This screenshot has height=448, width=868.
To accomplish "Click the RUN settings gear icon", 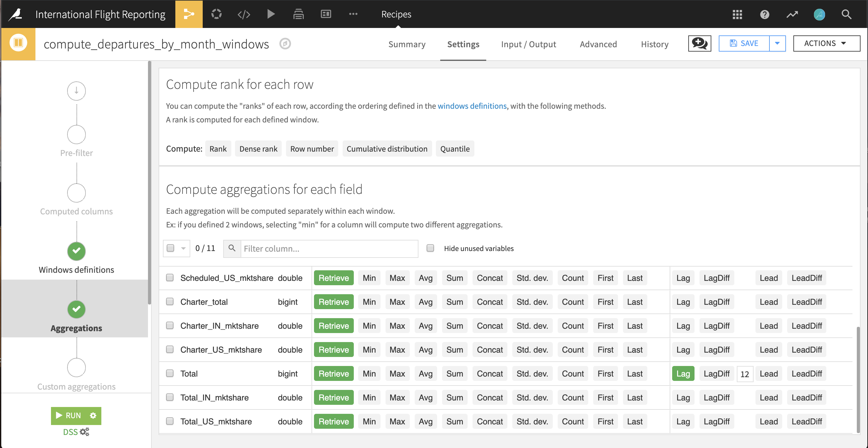I will tap(93, 415).
